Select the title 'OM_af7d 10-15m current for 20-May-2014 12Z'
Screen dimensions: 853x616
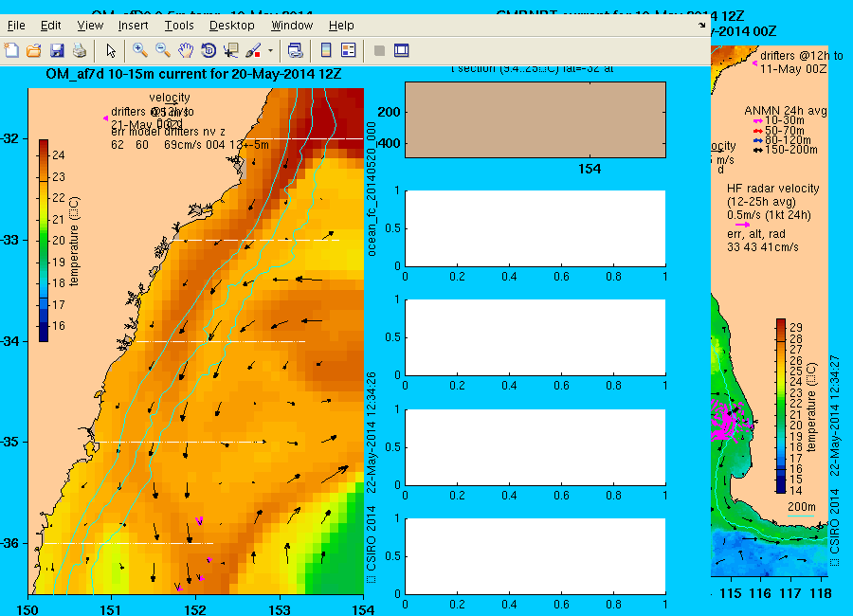tap(193, 74)
